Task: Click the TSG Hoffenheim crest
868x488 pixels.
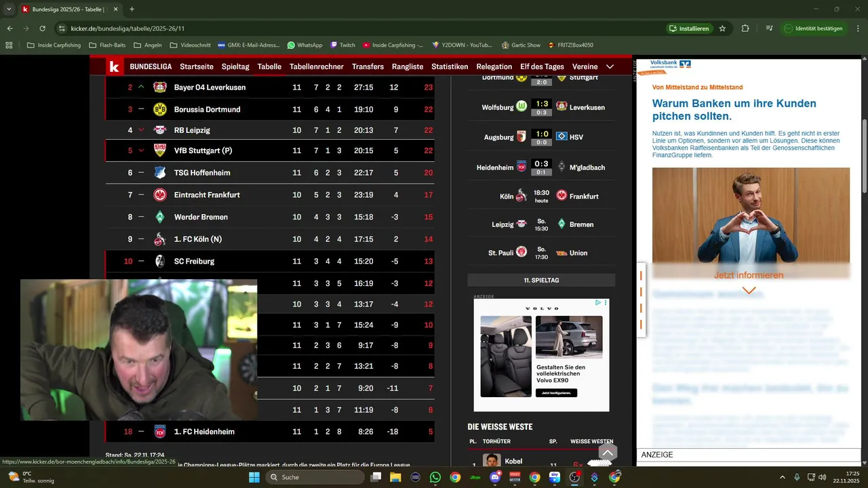Action: 159,173
